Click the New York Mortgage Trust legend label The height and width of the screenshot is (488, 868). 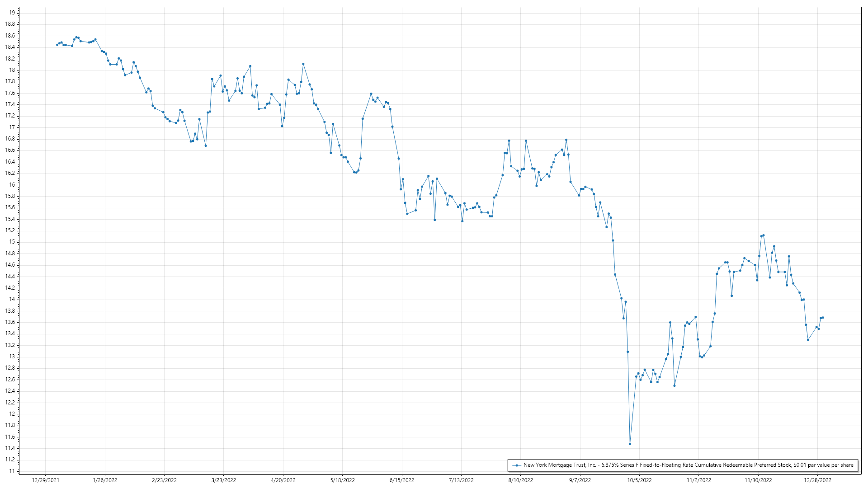coord(688,465)
